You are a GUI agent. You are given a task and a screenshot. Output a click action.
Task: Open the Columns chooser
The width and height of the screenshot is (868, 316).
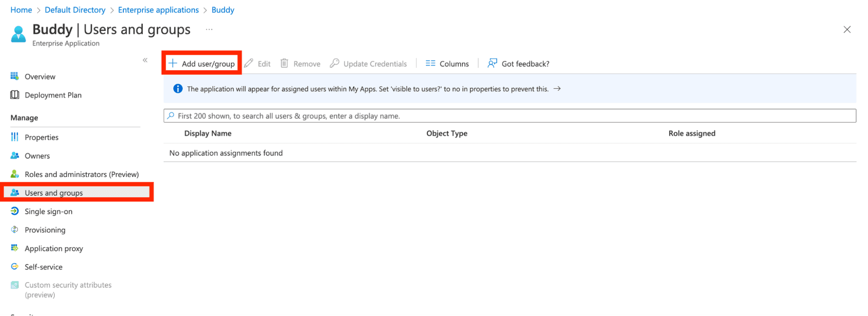coord(447,63)
